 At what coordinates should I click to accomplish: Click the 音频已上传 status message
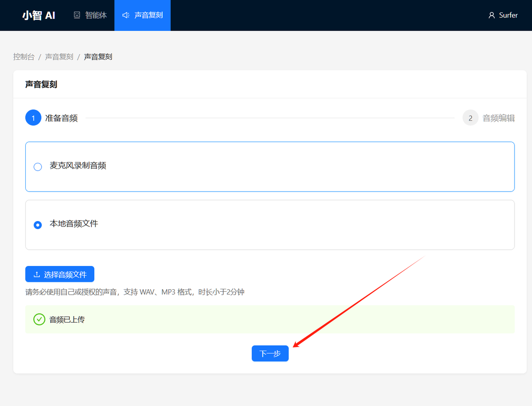67,320
